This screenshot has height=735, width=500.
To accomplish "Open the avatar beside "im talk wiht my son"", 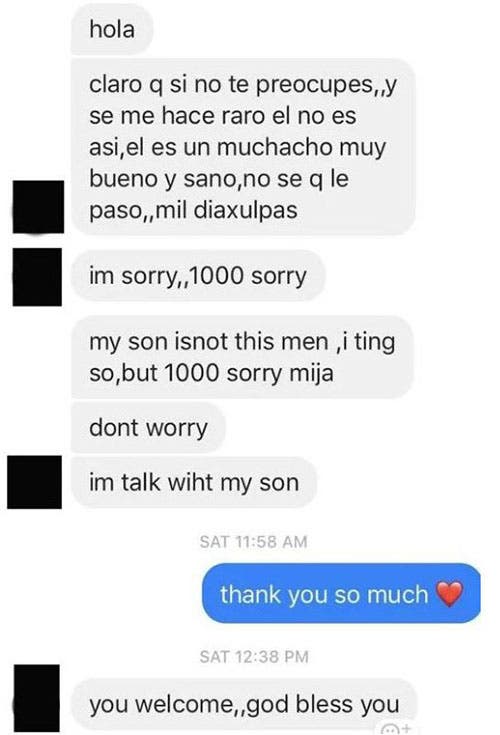I will click(x=34, y=482).
